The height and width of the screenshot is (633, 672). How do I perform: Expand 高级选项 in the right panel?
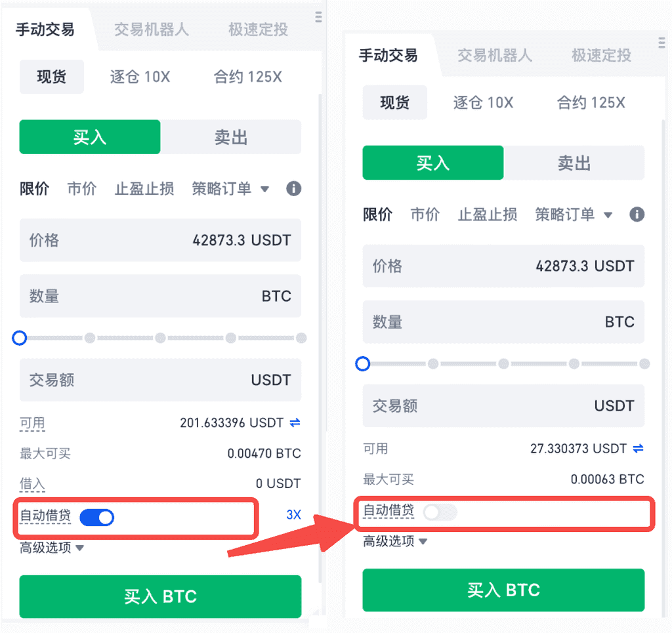click(x=395, y=541)
